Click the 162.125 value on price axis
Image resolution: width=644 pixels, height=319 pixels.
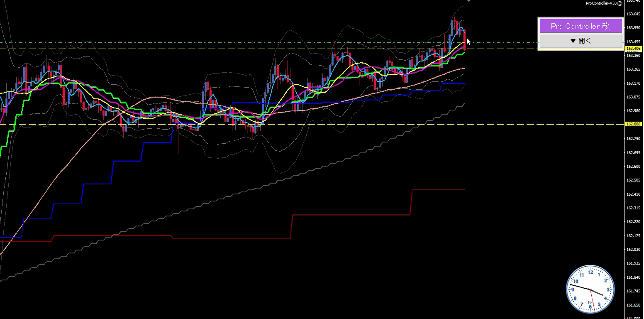pyautogui.click(x=633, y=236)
